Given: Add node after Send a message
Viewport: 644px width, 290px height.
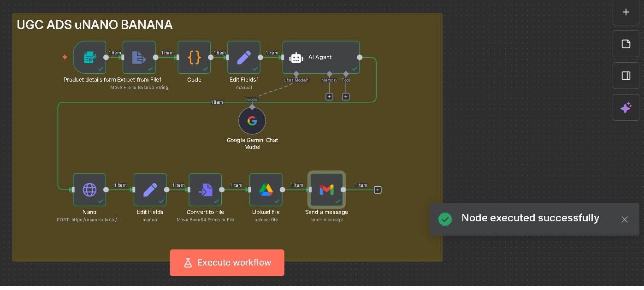Looking at the screenshot, I should pyautogui.click(x=378, y=190).
